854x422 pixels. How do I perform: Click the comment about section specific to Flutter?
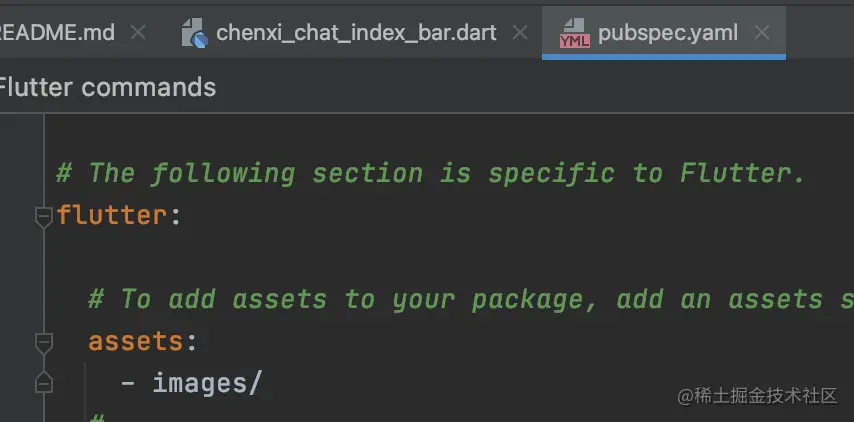click(430, 173)
